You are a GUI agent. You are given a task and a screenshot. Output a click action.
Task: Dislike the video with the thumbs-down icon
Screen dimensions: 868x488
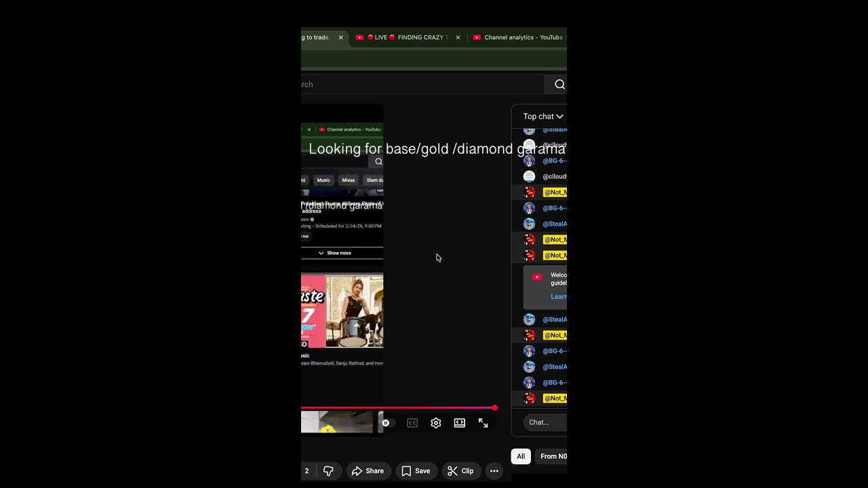click(x=328, y=471)
